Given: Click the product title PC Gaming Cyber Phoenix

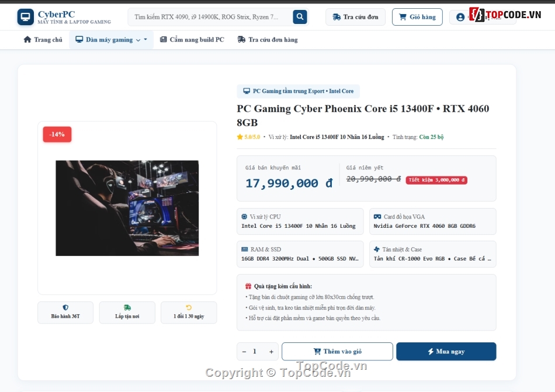Looking at the screenshot, I should click(363, 115).
